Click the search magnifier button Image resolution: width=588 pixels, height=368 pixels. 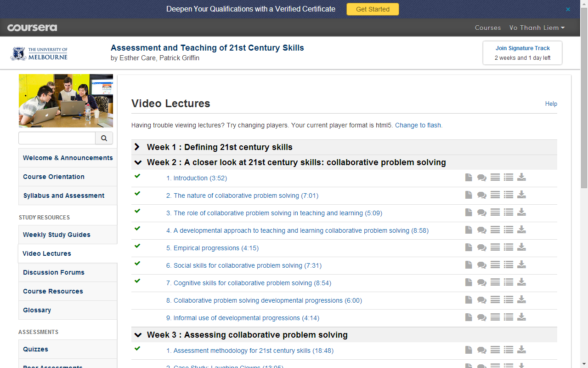tap(104, 138)
